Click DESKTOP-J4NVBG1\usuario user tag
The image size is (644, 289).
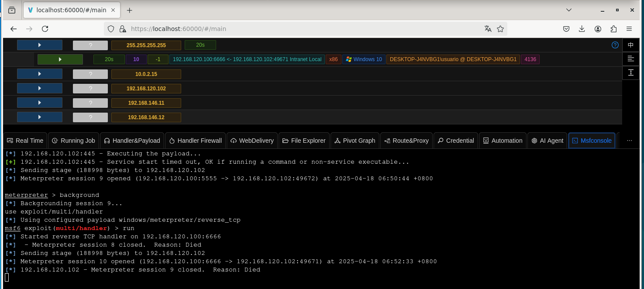[453, 59]
